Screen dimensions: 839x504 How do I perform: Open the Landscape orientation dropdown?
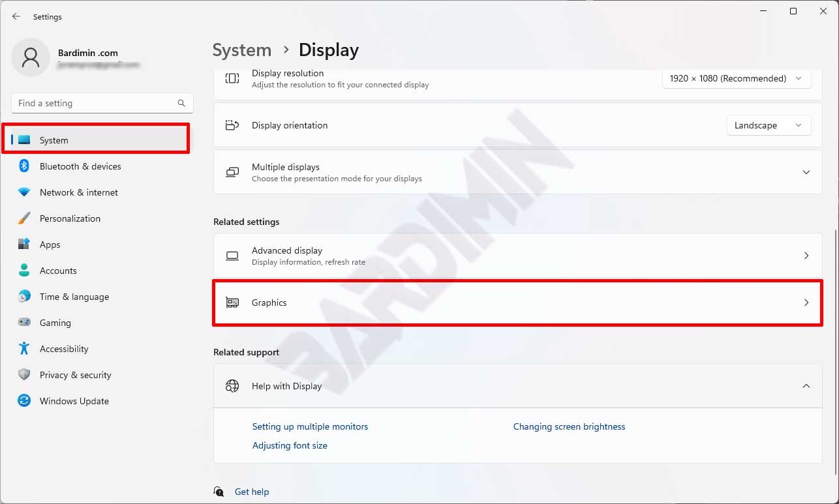pyautogui.click(x=769, y=125)
